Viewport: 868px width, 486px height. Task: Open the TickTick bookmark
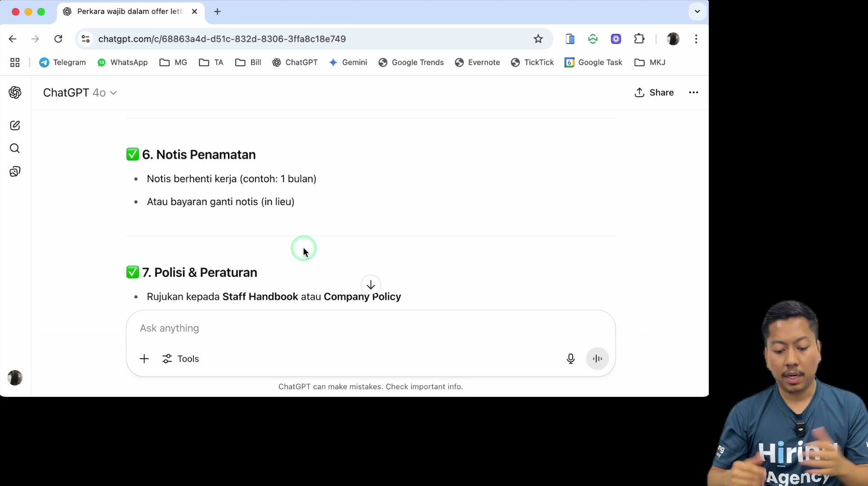click(532, 63)
